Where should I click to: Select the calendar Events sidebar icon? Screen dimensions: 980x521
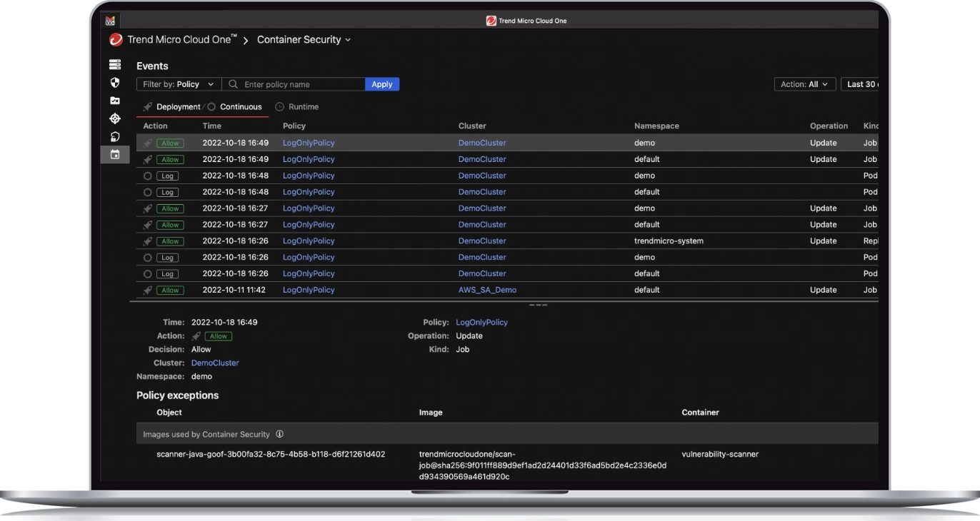[x=115, y=154]
